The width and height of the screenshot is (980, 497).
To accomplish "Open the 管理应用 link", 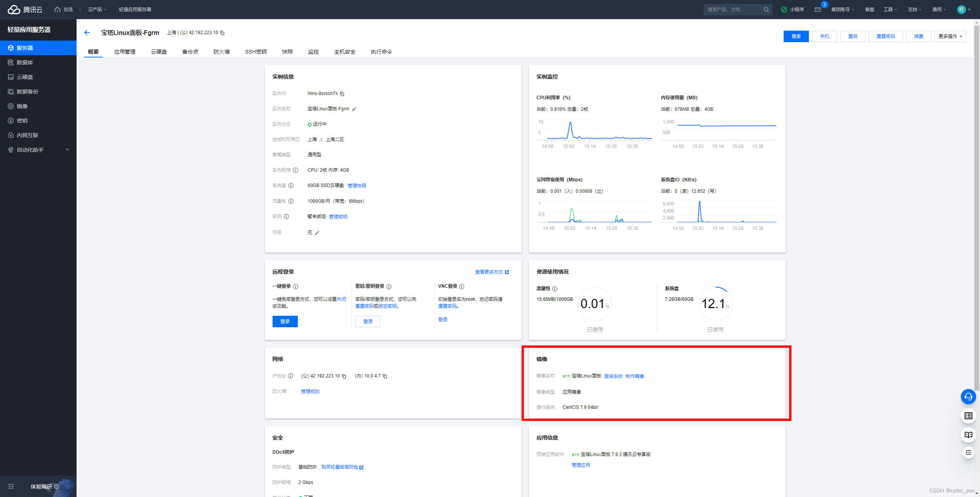I will (581, 465).
